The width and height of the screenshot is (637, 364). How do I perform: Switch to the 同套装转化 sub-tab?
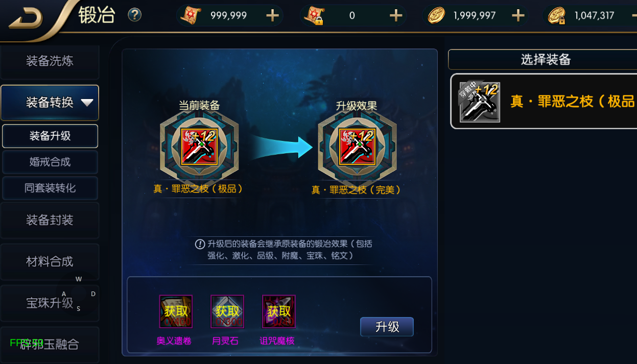click(50, 188)
